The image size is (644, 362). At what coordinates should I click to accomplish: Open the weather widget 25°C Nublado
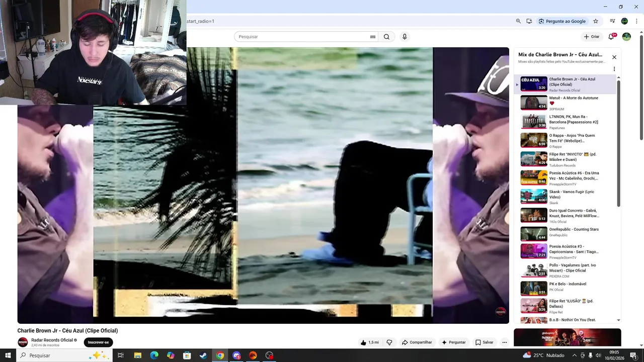[543, 355]
